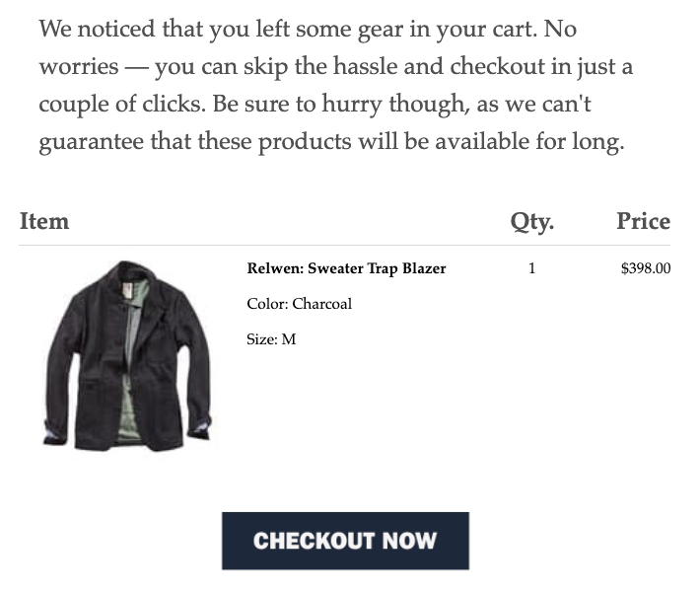Image resolution: width=700 pixels, height=592 pixels.
Task: Click the phrase "We noticed" in the intro
Action: tap(92, 29)
